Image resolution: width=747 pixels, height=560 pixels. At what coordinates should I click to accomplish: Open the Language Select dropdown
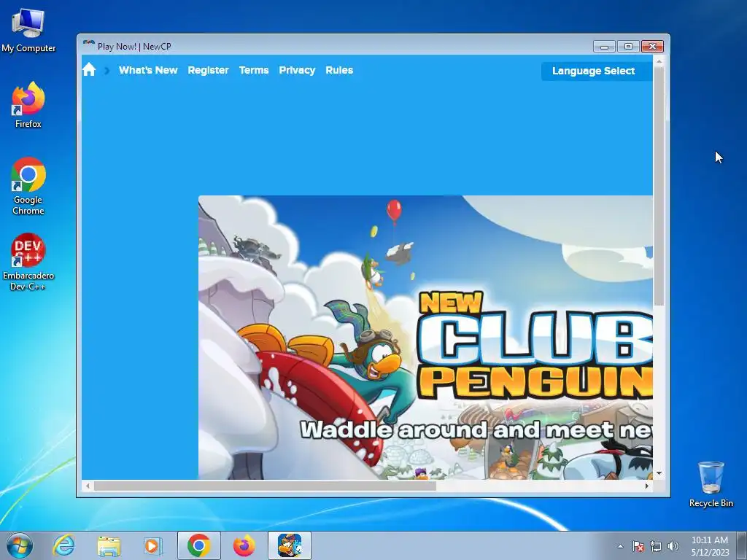(x=597, y=71)
